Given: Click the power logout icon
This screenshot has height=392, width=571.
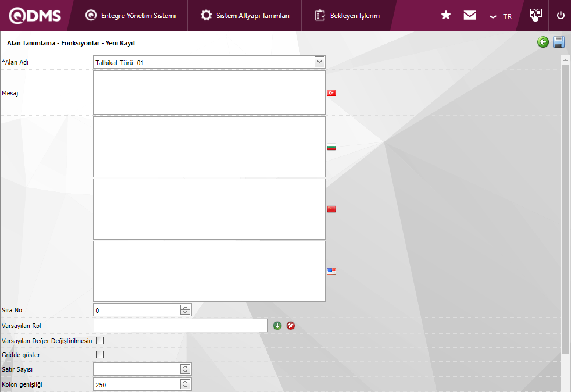Looking at the screenshot, I should point(561,15).
